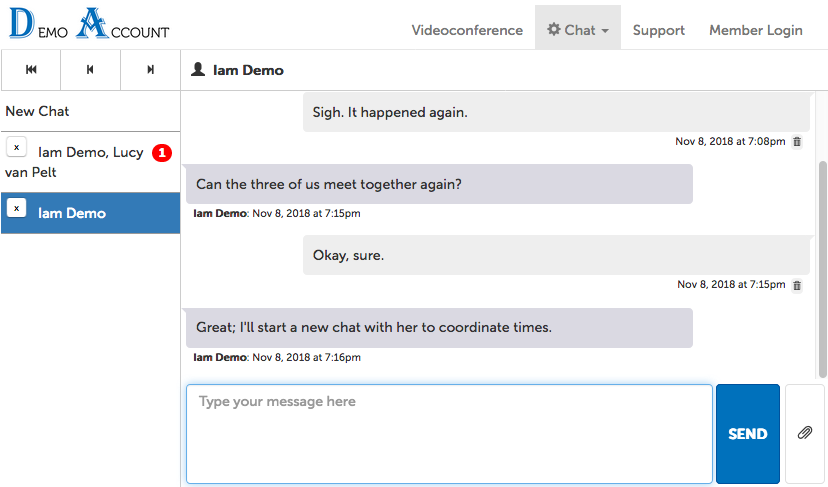The height and width of the screenshot is (487, 828).
Task: Start a New Chat from sidebar
Action: click(x=38, y=111)
